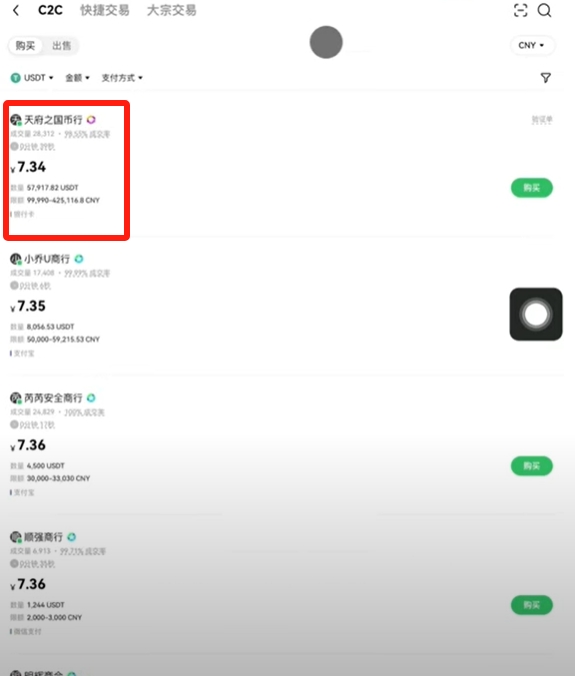Expand the USDT coin dropdown
575x676 pixels.
coord(32,78)
